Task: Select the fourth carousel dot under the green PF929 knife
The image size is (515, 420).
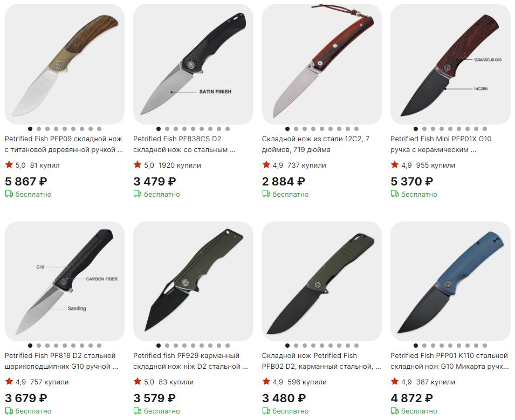Action: [x=184, y=346]
